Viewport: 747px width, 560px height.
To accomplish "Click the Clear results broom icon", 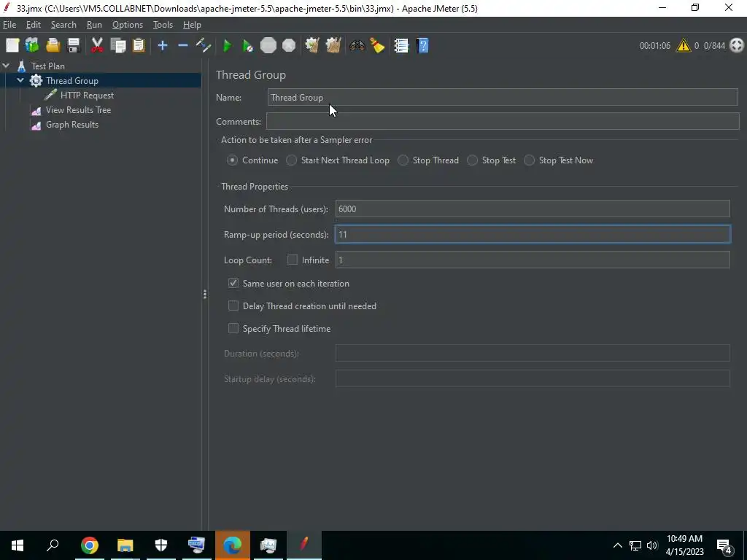I will tap(312, 45).
